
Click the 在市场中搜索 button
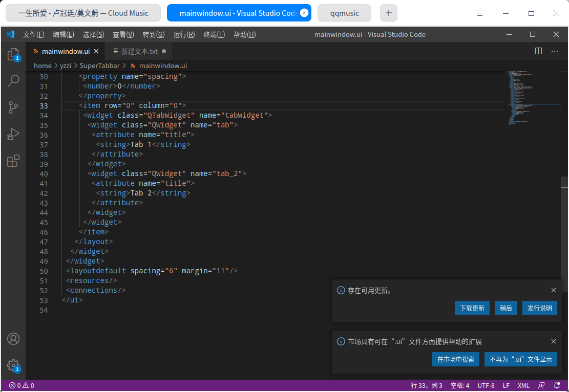(x=456, y=359)
